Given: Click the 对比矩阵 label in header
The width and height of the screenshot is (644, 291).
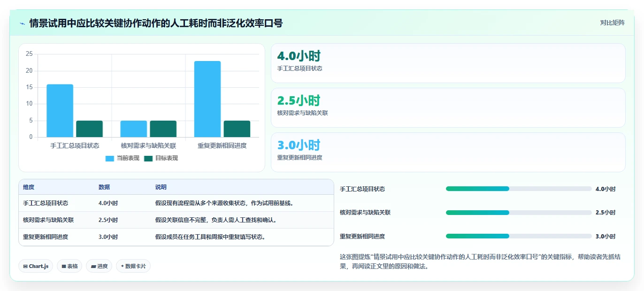Looking at the screenshot, I should (613, 23).
